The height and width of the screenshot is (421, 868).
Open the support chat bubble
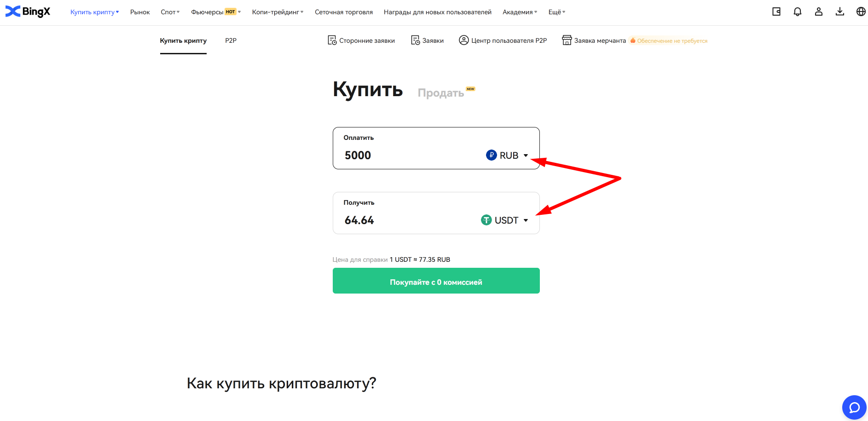[x=854, y=408]
